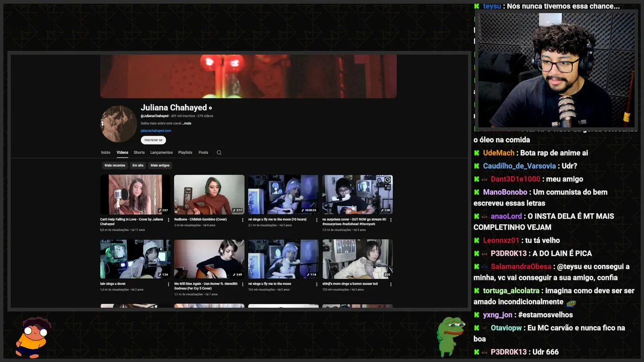
Task: Click green badge next to Leonnxz01
Action: point(476,240)
